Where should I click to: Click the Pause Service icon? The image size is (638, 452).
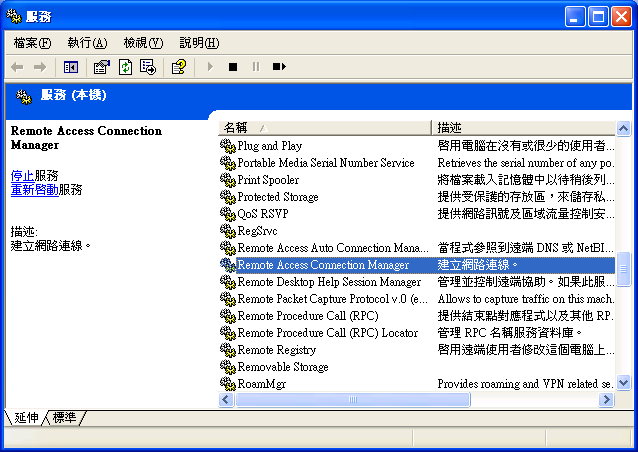click(256, 66)
